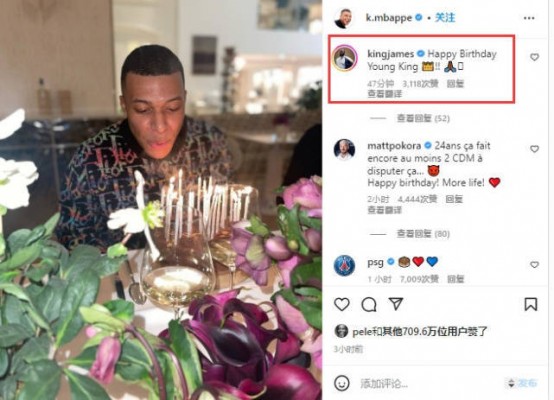View pele's likes list link
The width and height of the screenshot is (554, 400).
420,331
